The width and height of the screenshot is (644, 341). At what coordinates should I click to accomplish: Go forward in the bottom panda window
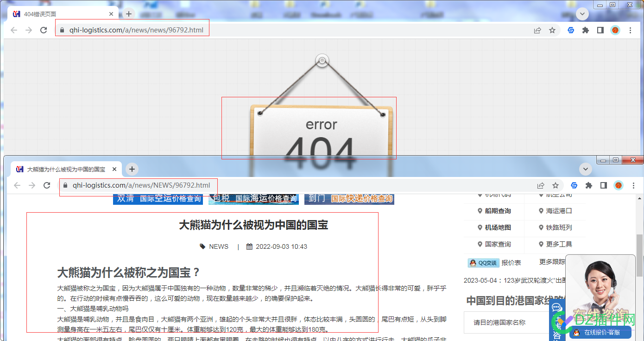point(32,185)
